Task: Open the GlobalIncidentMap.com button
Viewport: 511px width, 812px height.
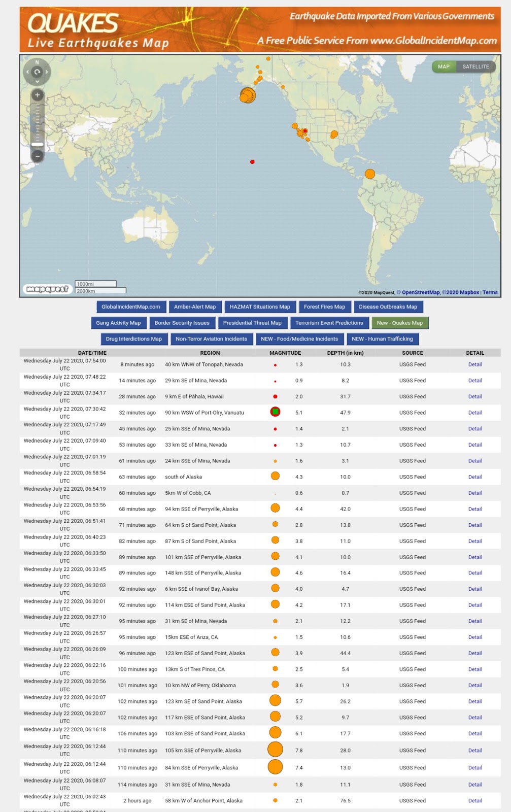Action: [x=131, y=307]
